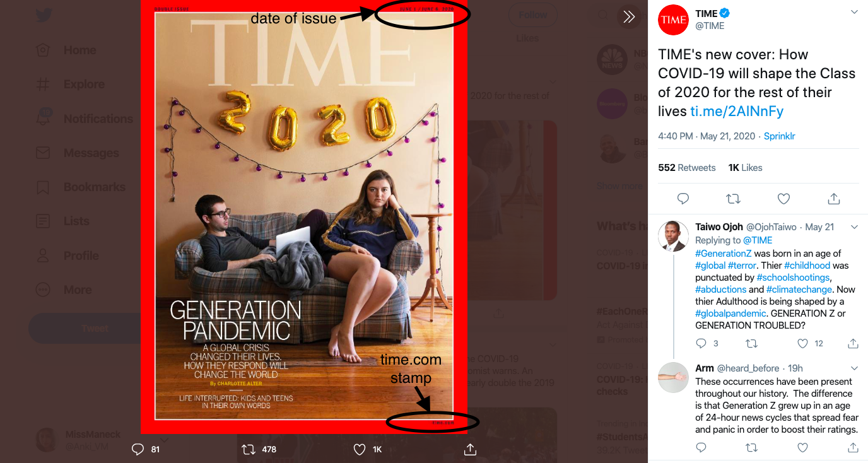Share Arm's reply

click(853, 448)
